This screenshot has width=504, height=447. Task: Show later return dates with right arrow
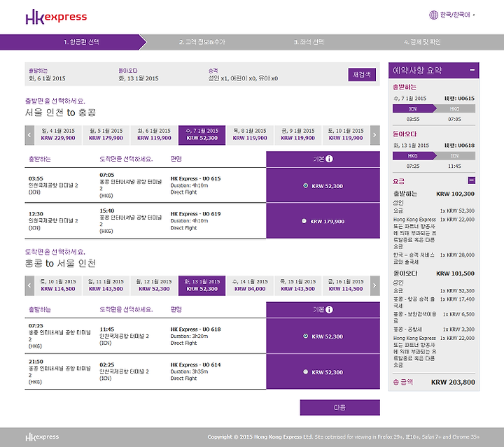pos(374,285)
